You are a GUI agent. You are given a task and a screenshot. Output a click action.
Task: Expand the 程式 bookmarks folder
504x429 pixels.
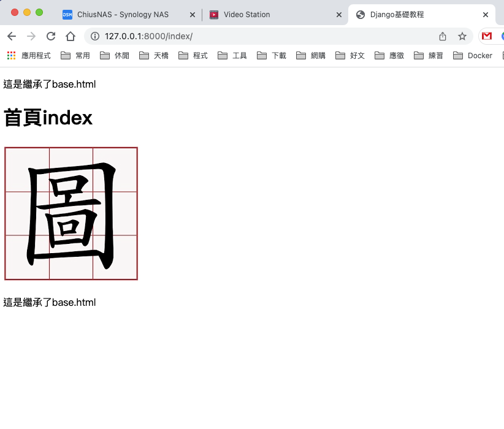pyautogui.click(x=193, y=56)
